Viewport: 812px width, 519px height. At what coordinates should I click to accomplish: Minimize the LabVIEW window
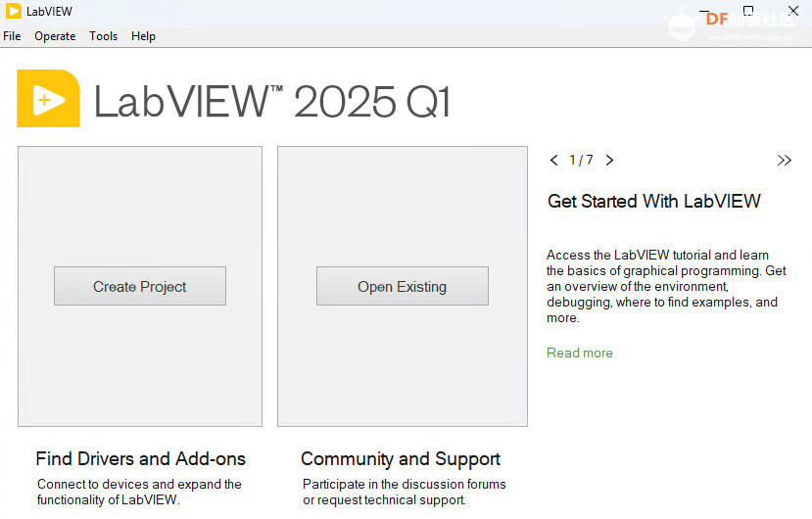704,11
